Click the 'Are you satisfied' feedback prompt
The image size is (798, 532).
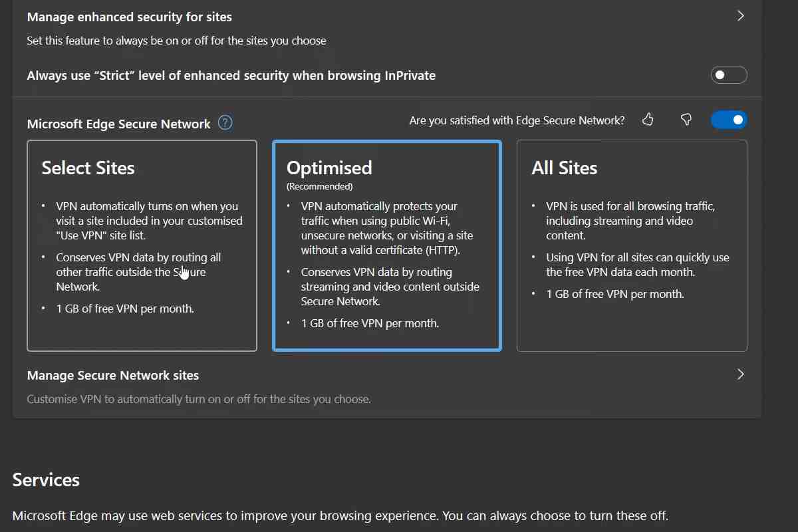pyautogui.click(x=517, y=121)
